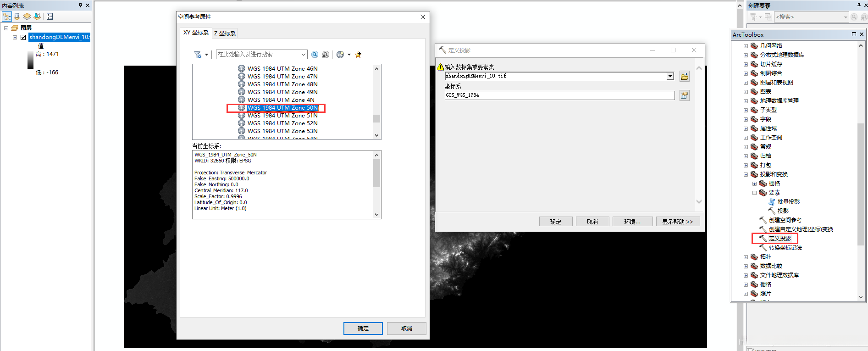Click the current coordinate system details scrollbar thumb

377,173
